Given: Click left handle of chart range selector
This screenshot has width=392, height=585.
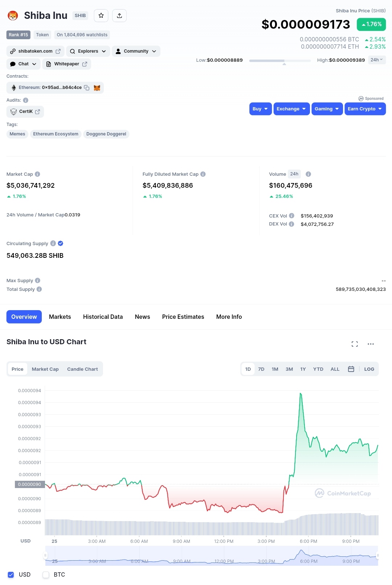Looking at the screenshot, I should click(x=45, y=555).
